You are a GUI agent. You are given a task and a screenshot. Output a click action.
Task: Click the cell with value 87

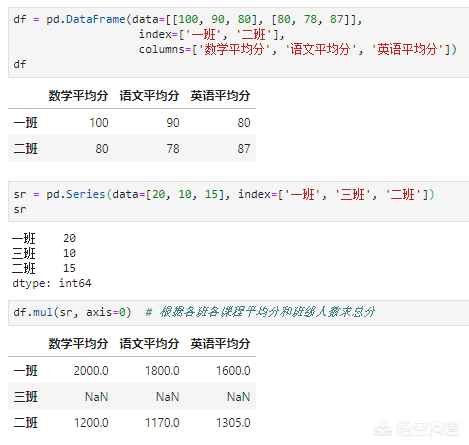pos(244,149)
